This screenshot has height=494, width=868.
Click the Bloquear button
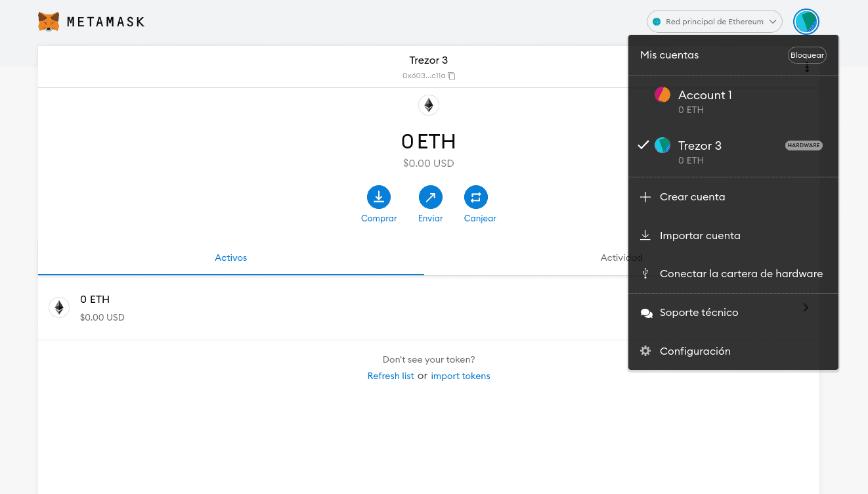[807, 55]
